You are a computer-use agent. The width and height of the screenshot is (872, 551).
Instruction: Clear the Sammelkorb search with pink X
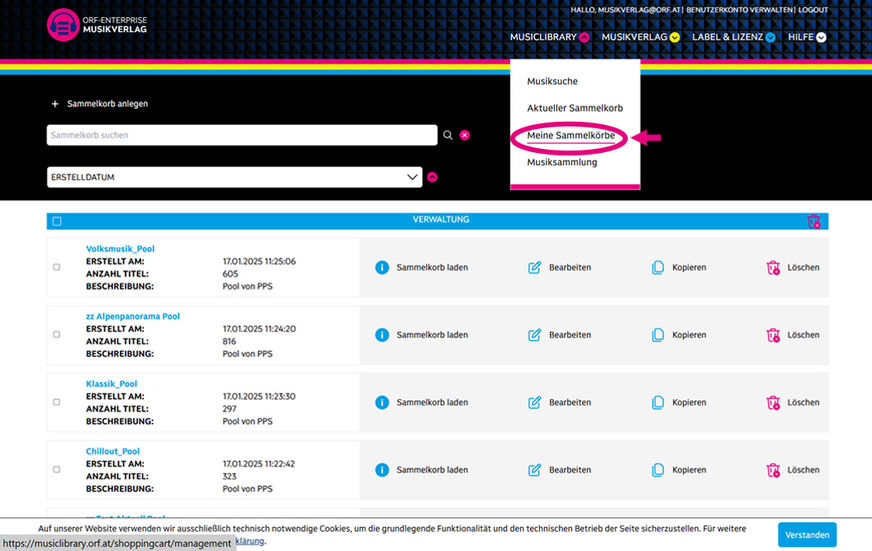pos(465,135)
